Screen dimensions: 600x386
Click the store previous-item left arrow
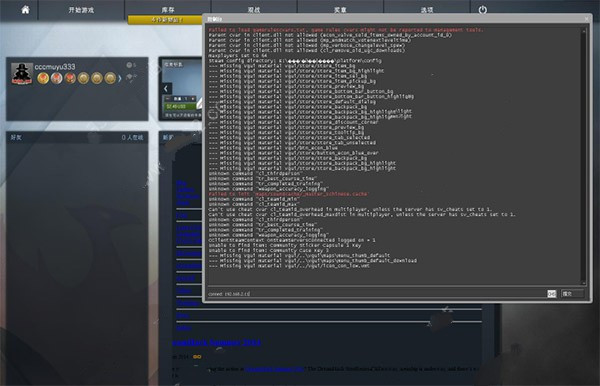(x=166, y=89)
